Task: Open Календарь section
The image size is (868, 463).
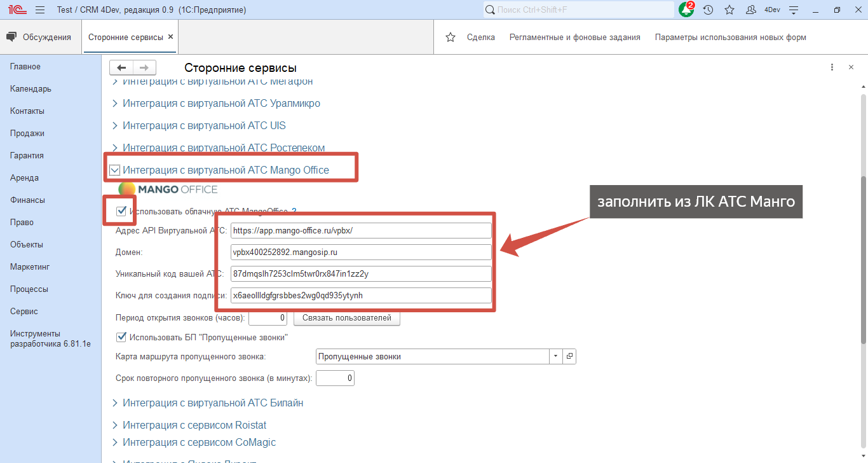Action: pos(31,89)
